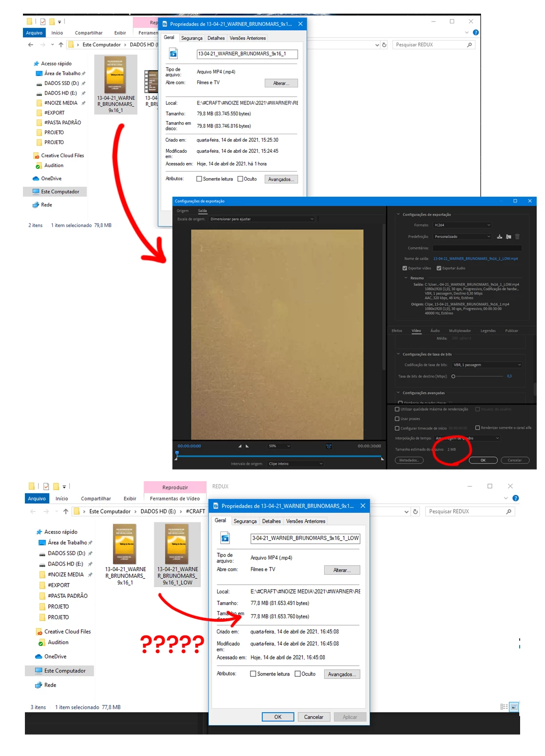Viewport: 545px width, 756px height.
Task: Click the Help icon in the 3-item Explorer window
Action: (516, 498)
